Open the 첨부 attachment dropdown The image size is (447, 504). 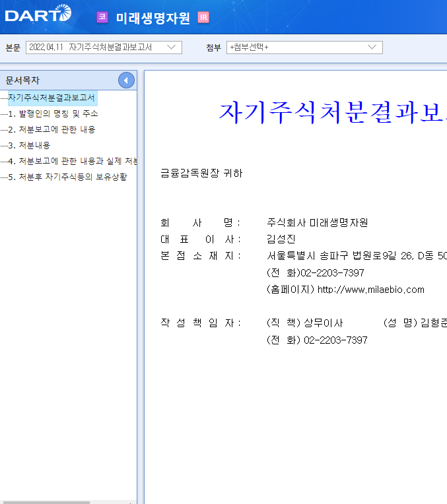(304, 47)
